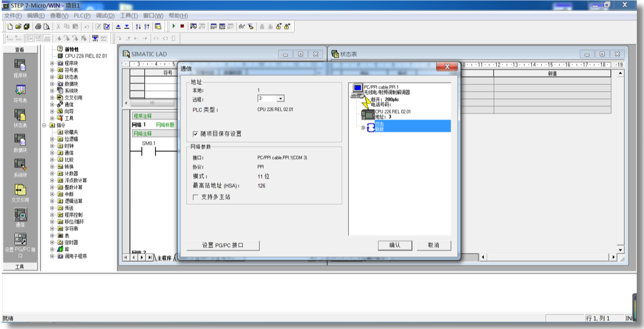Click the Program Status monitor icon
This screenshot has height=329, width=644.
pyautogui.click(x=194, y=26)
